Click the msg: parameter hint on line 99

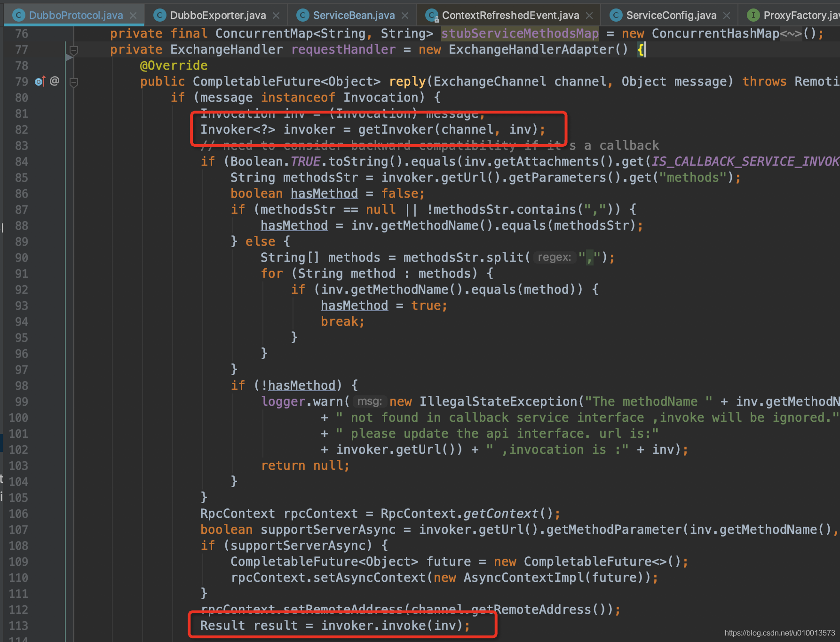click(369, 401)
